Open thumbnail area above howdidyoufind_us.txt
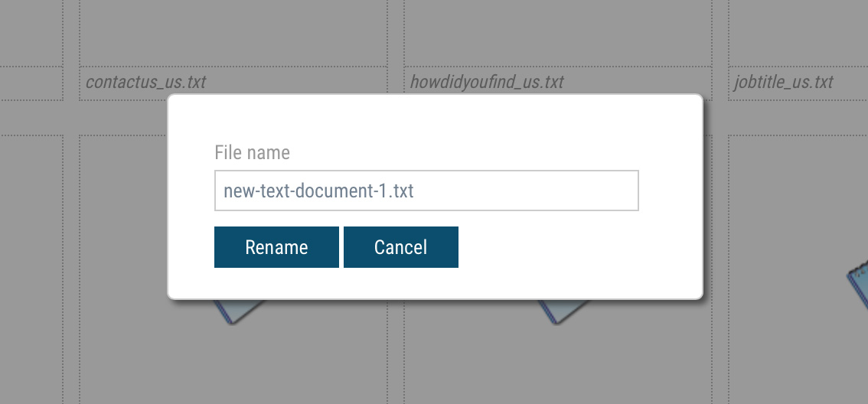The image size is (868, 404). [557, 32]
